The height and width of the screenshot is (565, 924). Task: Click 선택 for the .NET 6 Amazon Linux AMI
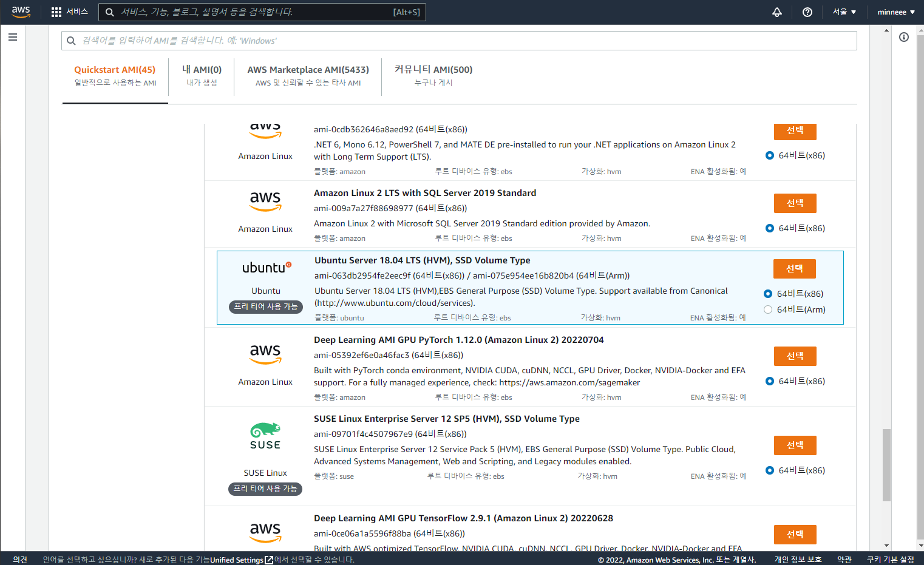(x=795, y=131)
